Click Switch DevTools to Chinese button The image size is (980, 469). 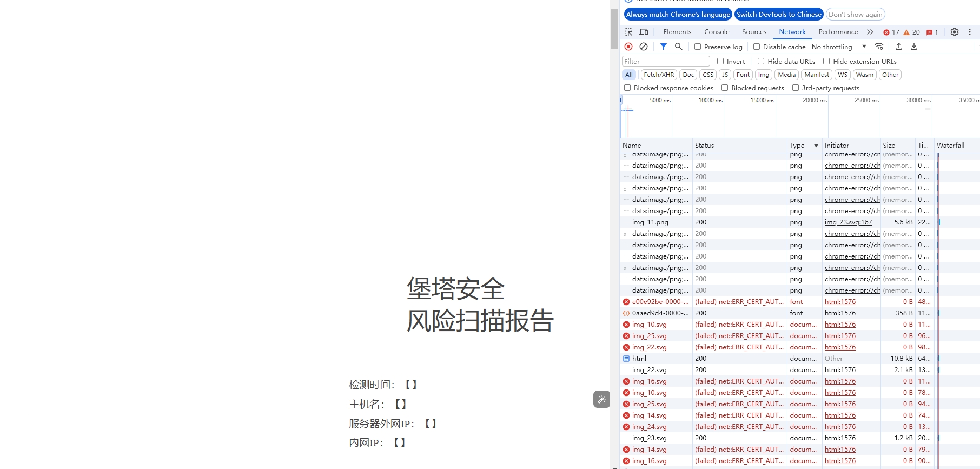coord(779,15)
